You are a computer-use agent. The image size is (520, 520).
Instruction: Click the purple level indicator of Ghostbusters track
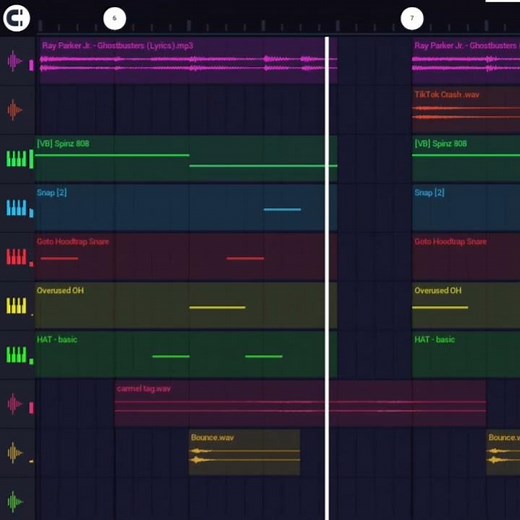[31, 65]
